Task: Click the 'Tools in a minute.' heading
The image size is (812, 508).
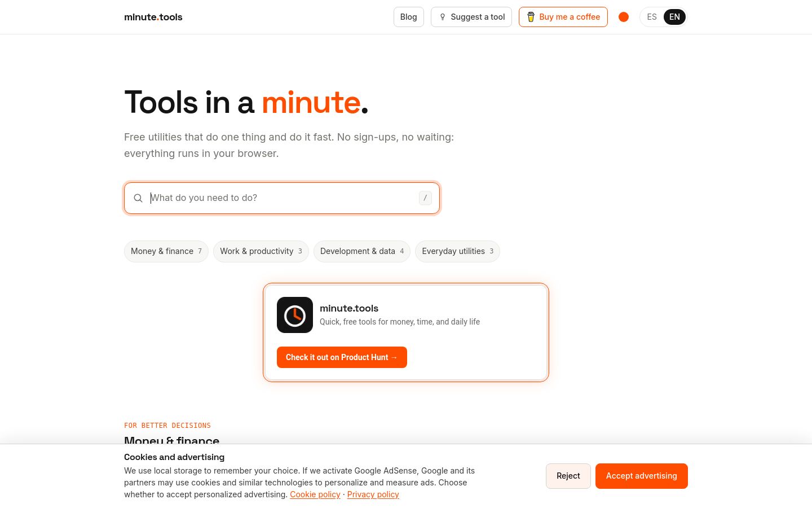Action: click(246, 103)
